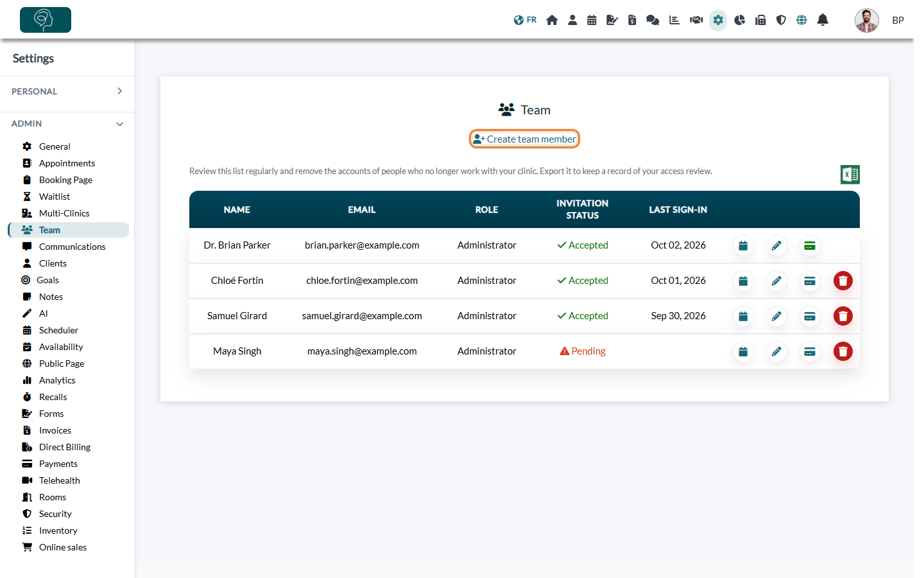This screenshot has width=924, height=578.
Task: Open Telehealth settings
Action: [x=59, y=480]
